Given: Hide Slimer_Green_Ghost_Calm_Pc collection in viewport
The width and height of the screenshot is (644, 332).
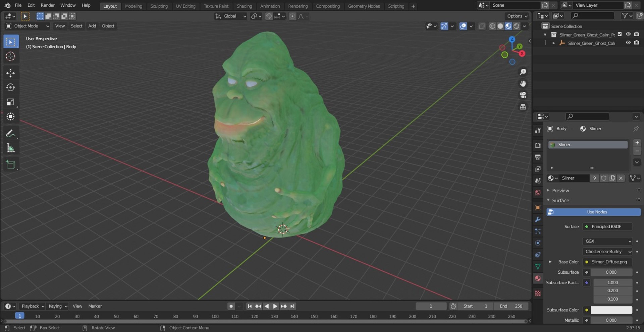Looking at the screenshot, I should click(x=628, y=34).
